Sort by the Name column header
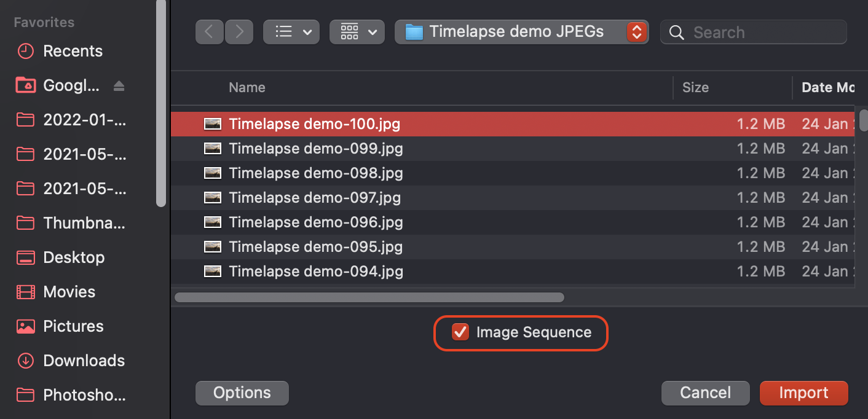This screenshot has height=419, width=868. [x=247, y=88]
